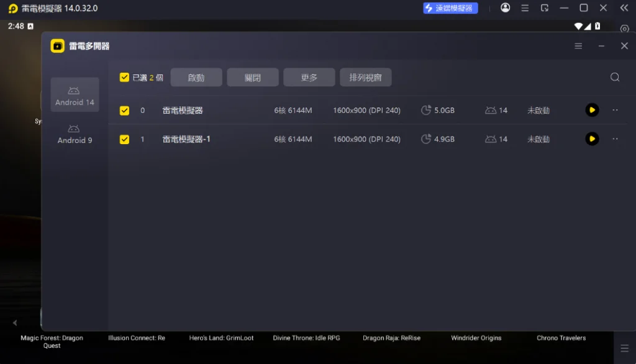636x364 pixels.
Task: Click the 排列視窗 button
Action: pos(365,77)
